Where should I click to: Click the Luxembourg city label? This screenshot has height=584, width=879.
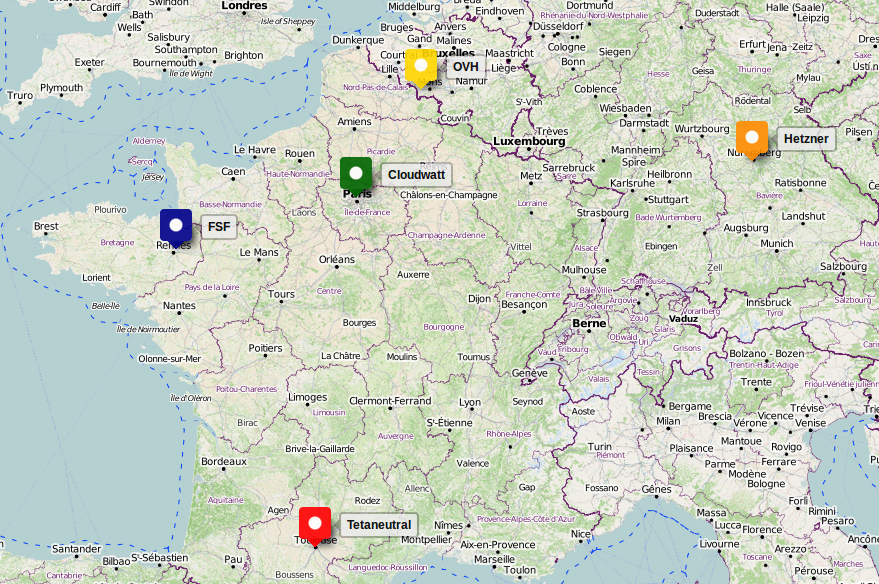click(x=529, y=141)
